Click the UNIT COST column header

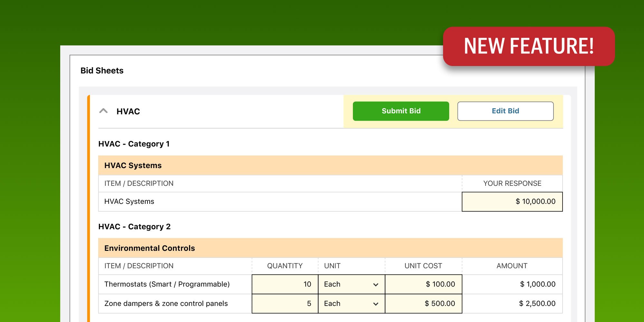coord(423,266)
